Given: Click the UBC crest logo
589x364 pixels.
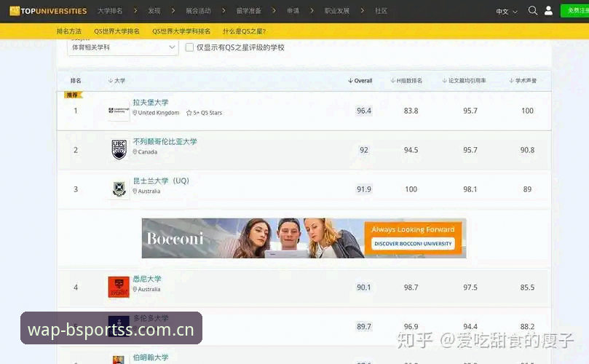Looking at the screenshot, I should tap(119, 150).
